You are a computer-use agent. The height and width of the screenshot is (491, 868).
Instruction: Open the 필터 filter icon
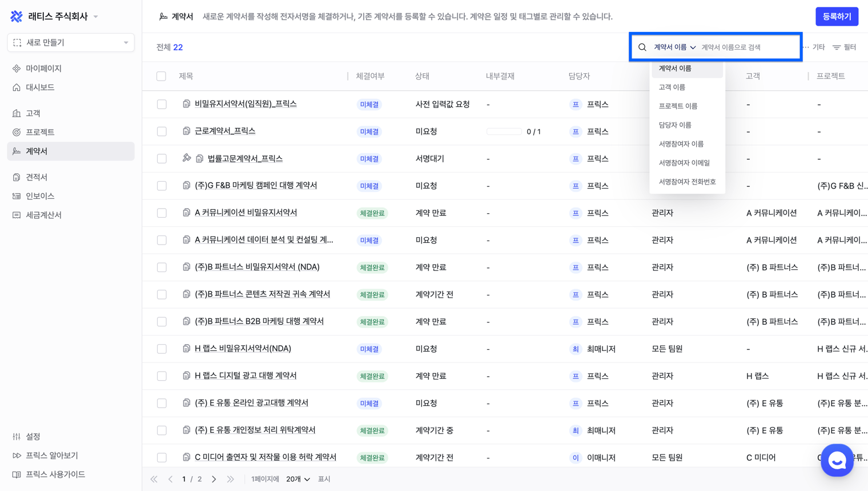[837, 47]
